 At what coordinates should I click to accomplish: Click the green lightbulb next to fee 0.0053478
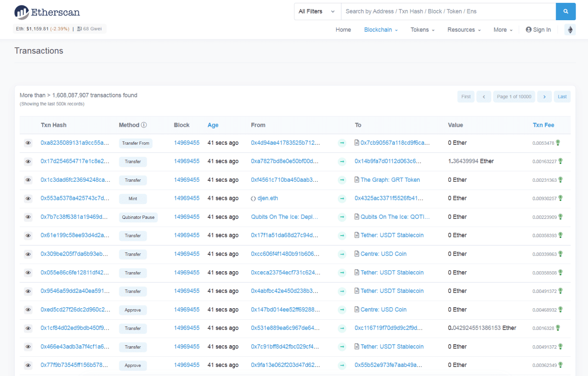tap(558, 143)
